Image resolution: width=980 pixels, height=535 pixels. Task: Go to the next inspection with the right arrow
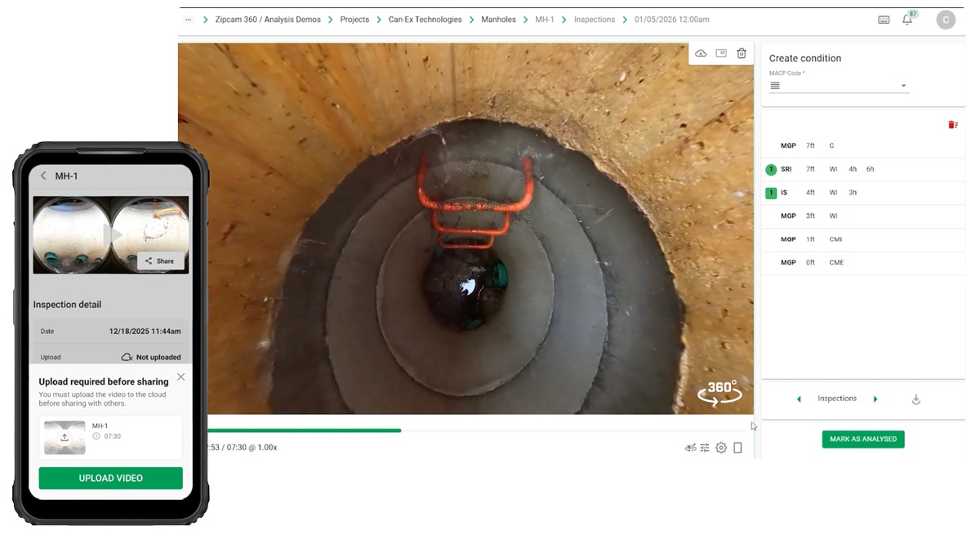point(875,399)
